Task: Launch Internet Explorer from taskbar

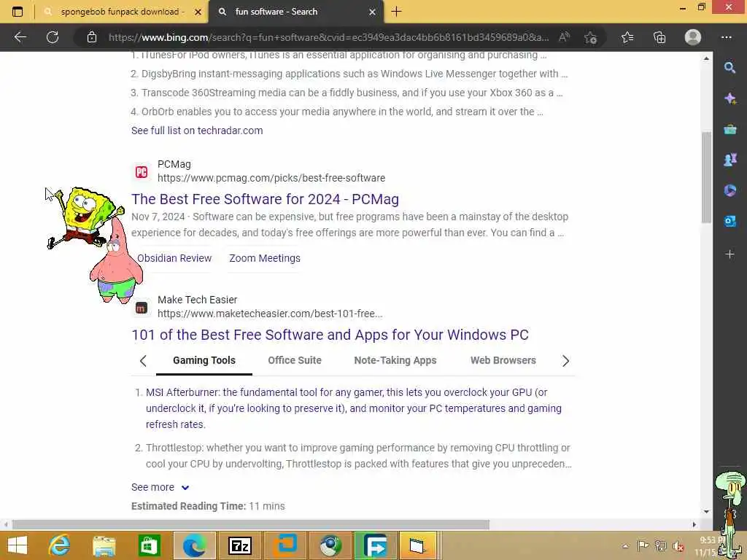Action: click(x=60, y=545)
